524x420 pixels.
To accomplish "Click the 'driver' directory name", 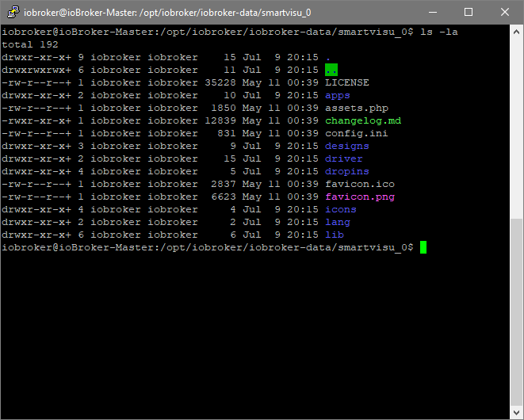I will click(x=344, y=159).
